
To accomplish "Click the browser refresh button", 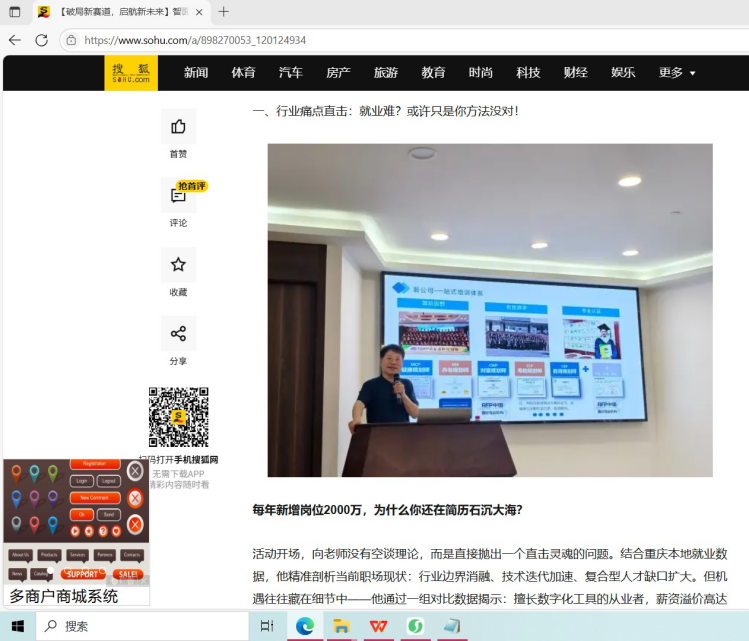I will 41,40.
